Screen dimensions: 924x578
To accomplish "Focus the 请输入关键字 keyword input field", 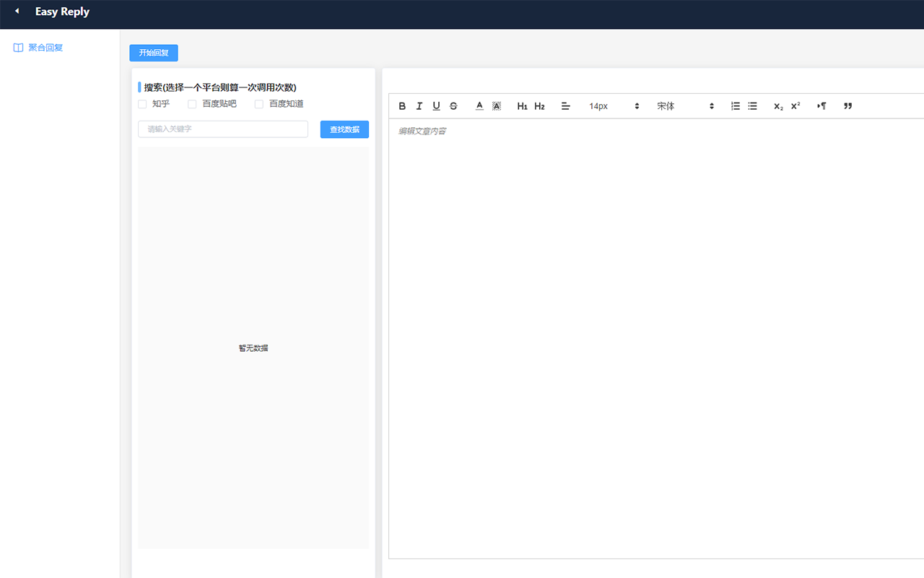I will [x=223, y=129].
